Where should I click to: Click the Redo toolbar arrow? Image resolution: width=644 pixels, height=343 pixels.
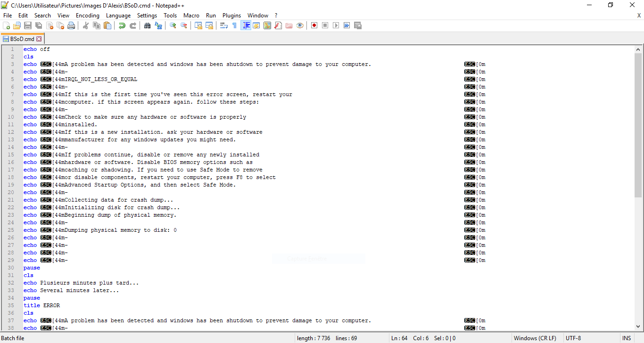(133, 25)
